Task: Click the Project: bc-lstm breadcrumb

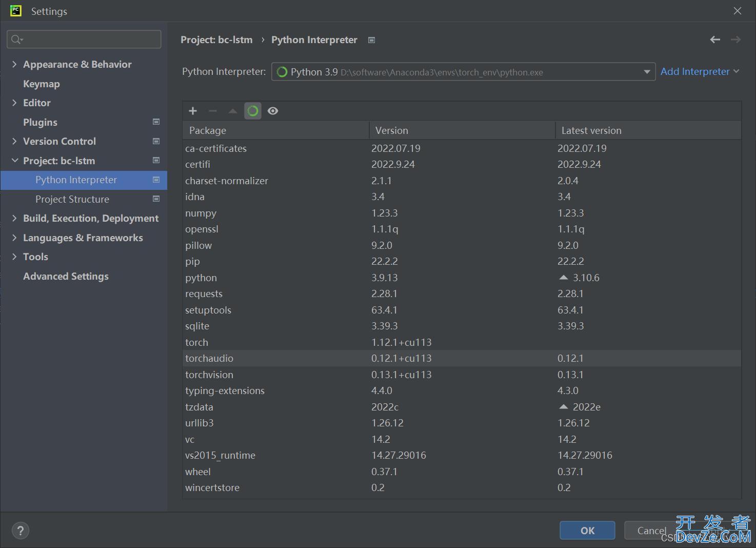Action: [216, 40]
